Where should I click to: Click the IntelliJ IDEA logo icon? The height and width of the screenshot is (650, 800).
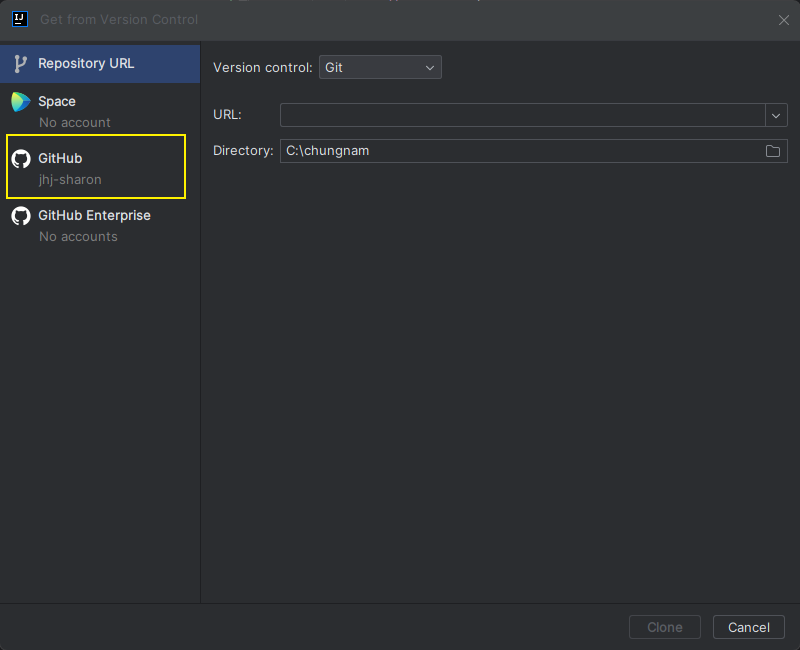coord(20,19)
